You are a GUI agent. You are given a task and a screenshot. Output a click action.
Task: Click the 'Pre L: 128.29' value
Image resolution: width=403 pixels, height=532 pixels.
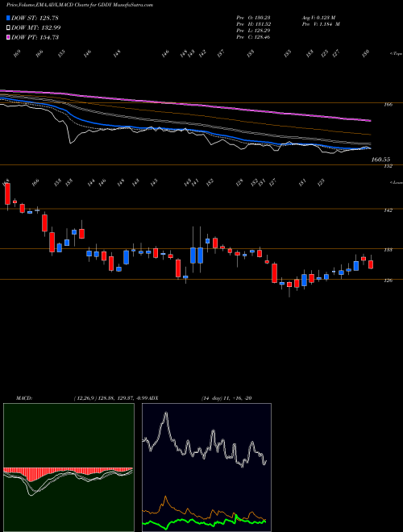[254, 30]
